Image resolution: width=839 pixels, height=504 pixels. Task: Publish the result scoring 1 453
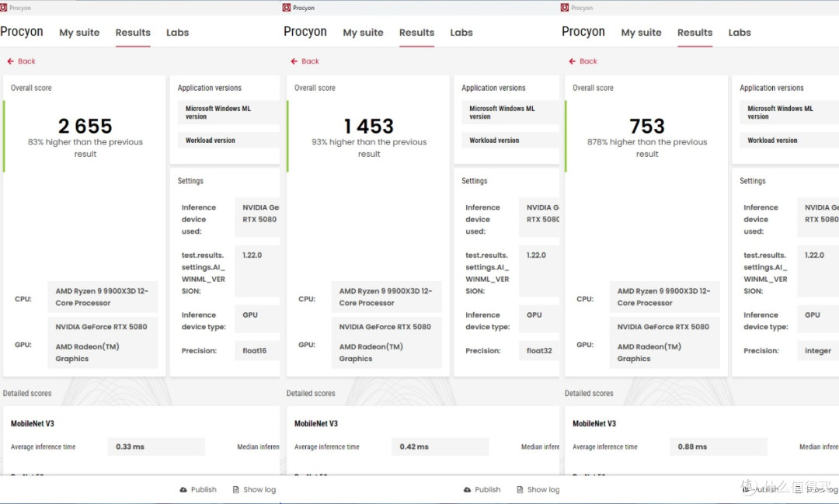click(482, 489)
